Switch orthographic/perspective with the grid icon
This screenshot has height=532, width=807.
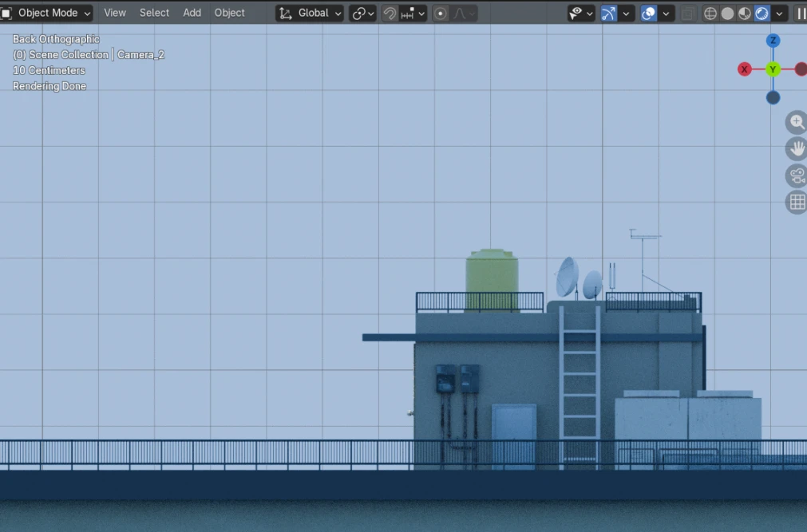(797, 203)
